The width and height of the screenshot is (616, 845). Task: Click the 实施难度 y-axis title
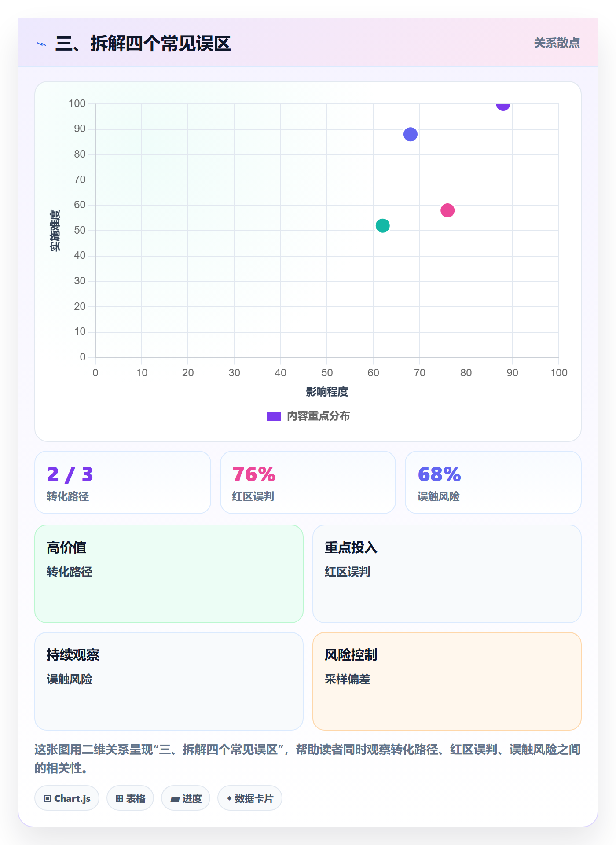55,231
